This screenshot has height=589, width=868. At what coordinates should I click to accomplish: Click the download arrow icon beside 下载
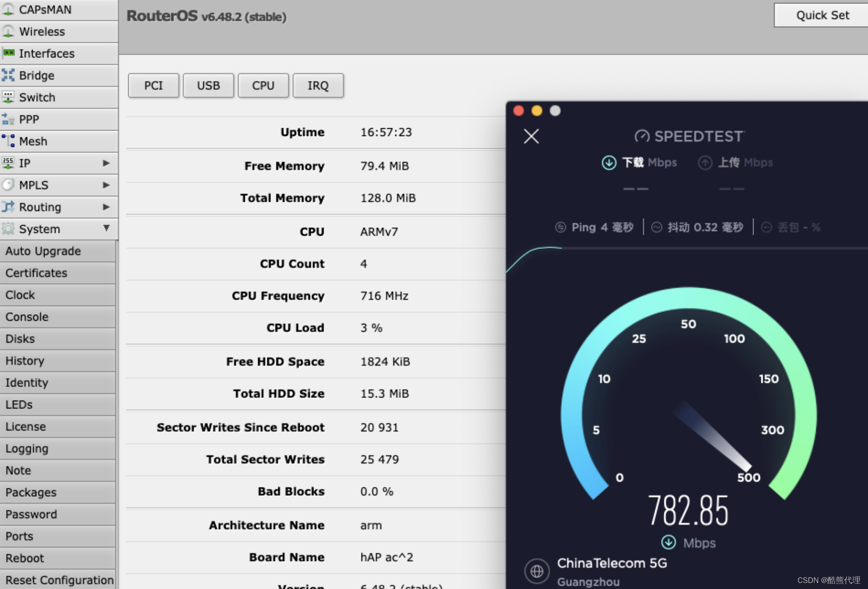tap(609, 163)
